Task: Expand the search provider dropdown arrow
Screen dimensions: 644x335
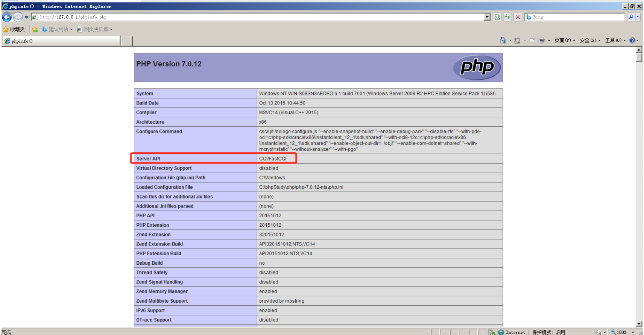Action: tap(638, 17)
